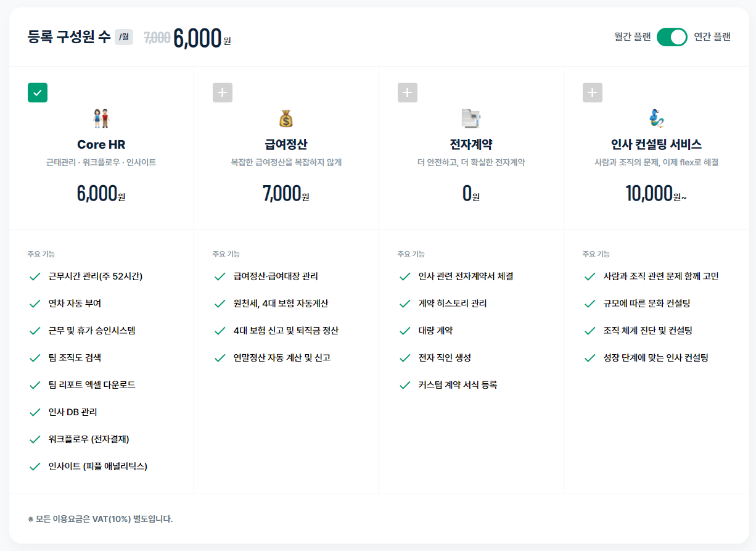Click the Core HR title
Screen dimensions: 756x551
pyautogui.click(x=101, y=144)
